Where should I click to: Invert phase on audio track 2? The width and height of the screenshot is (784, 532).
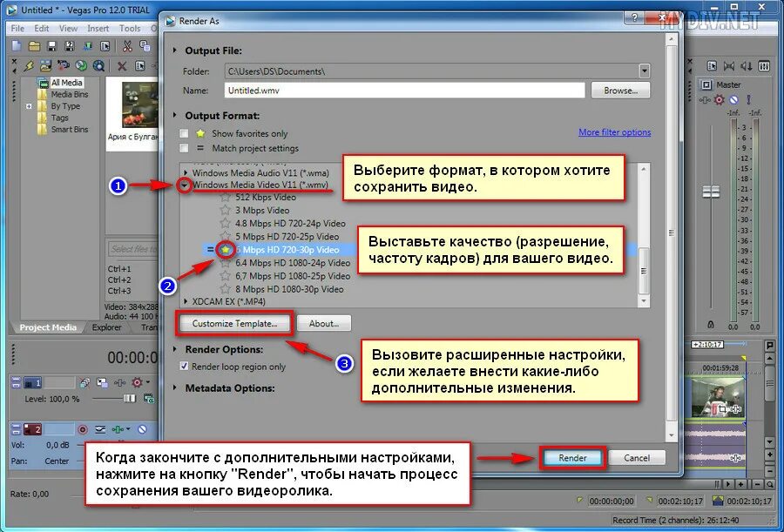pyautogui.click(x=100, y=429)
